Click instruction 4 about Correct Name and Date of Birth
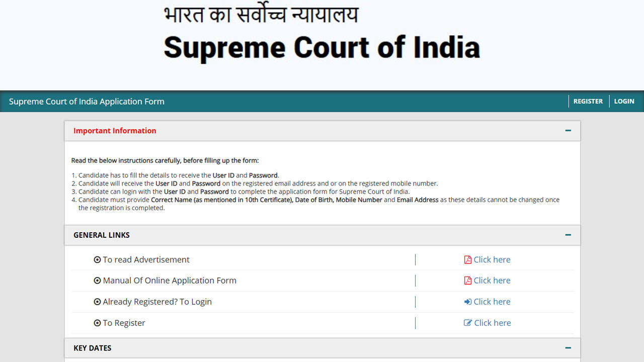Screen dimensions: 644x362 [x=315, y=204]
